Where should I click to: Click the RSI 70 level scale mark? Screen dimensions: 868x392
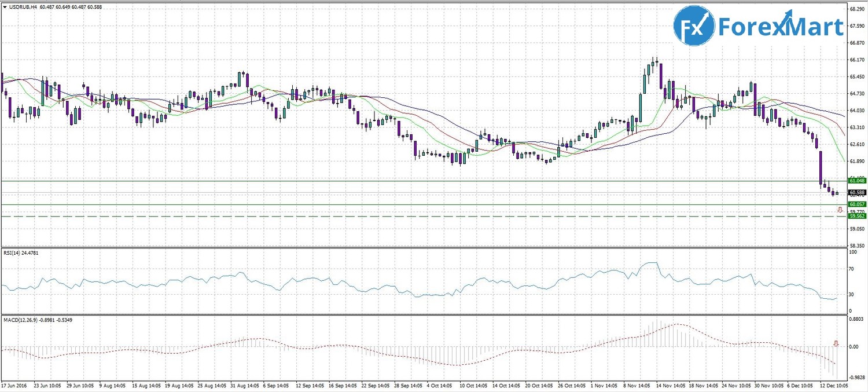[852, 269]
